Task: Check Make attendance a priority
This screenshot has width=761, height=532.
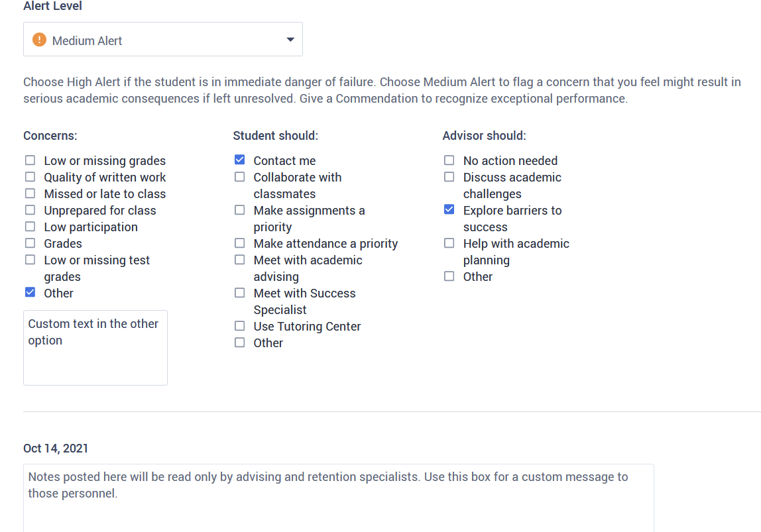Action: (x=239, y=242)
